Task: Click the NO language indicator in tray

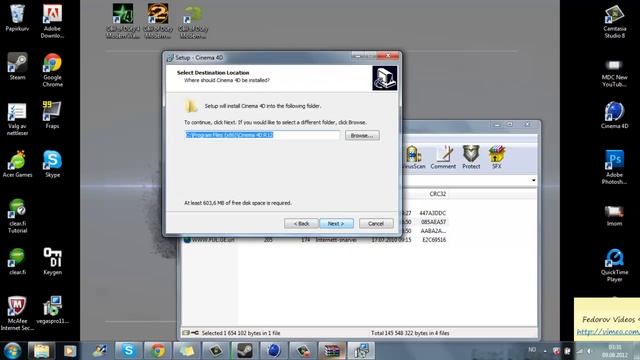Action: pyautogui.click(x=532, y=350)
